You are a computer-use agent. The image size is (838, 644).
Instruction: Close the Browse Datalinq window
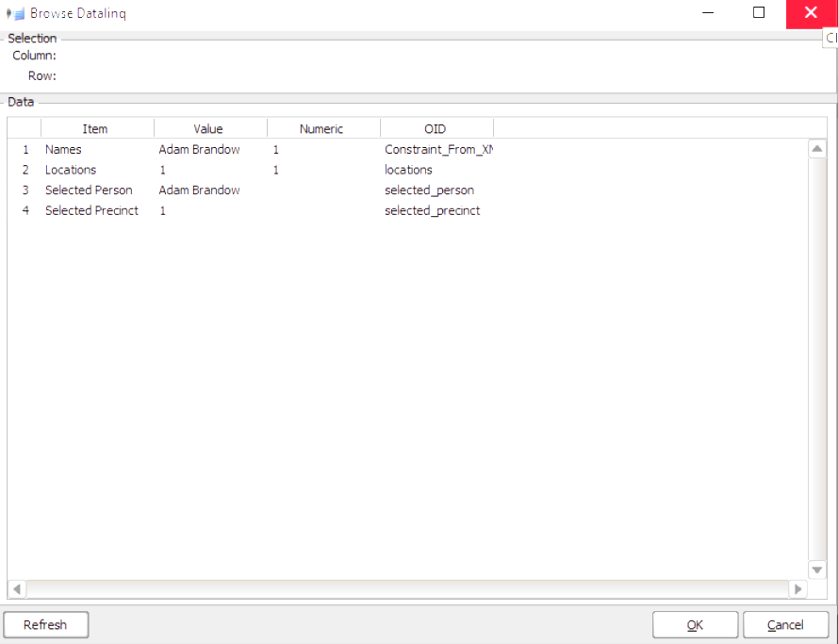click(x=811, y=13)
